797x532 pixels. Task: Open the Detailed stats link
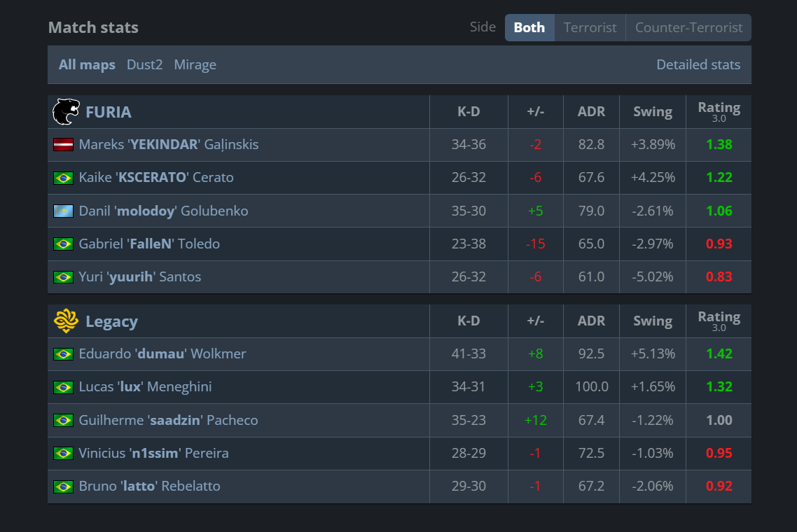(698, 65)
